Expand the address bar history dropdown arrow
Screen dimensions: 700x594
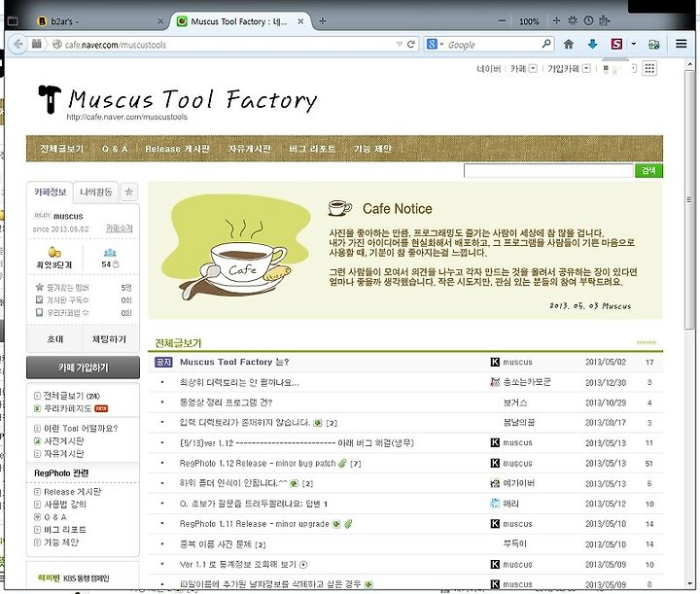point(400,44)
